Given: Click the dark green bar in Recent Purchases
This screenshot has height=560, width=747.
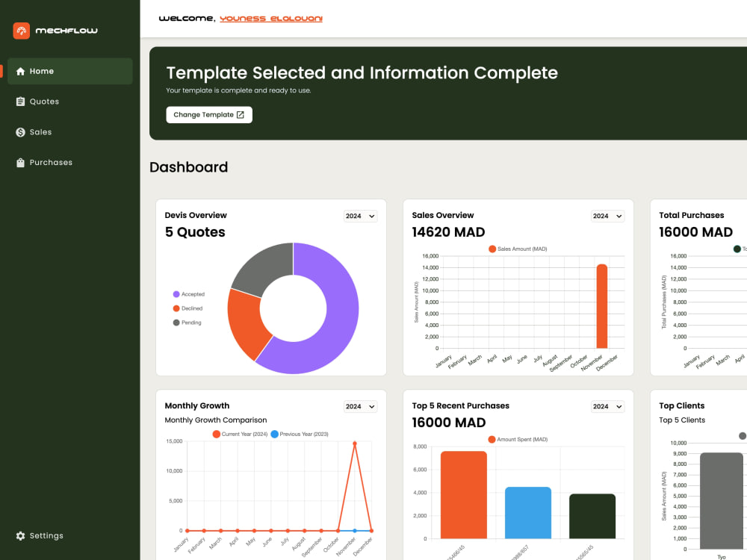Looking at the screenshot, I should [x=592, y=517].
